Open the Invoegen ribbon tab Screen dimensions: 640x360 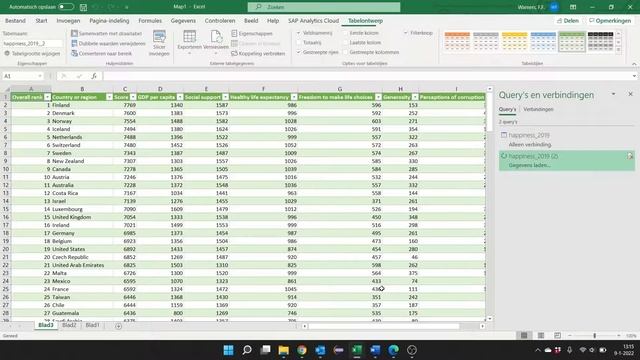tap(68, 20)
